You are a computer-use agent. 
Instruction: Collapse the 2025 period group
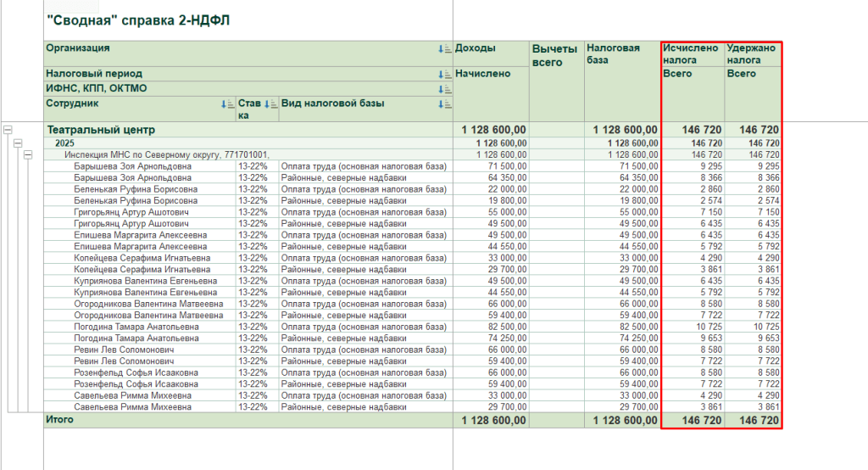pos(18,143)
